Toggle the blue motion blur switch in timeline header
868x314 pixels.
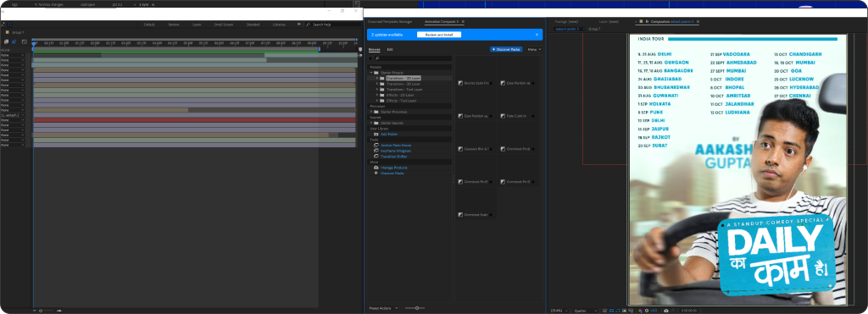tap(14, 41)
